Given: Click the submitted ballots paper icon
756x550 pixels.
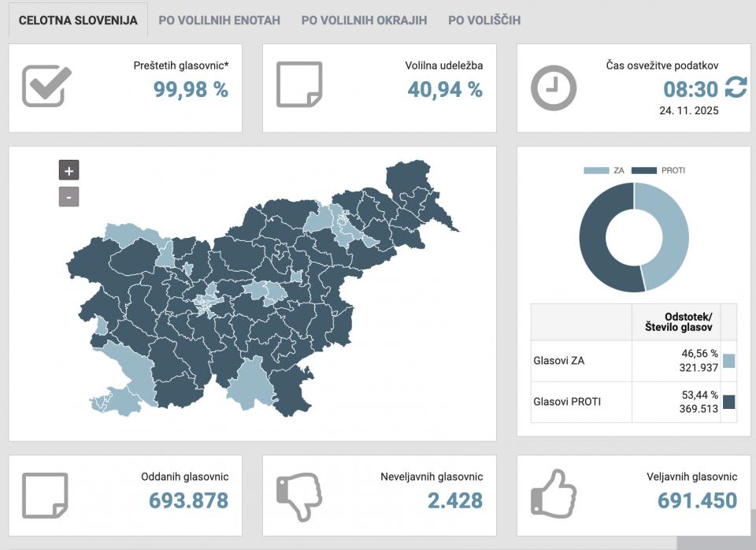Looking at the screenshot, I should click(x=45, y=496).
